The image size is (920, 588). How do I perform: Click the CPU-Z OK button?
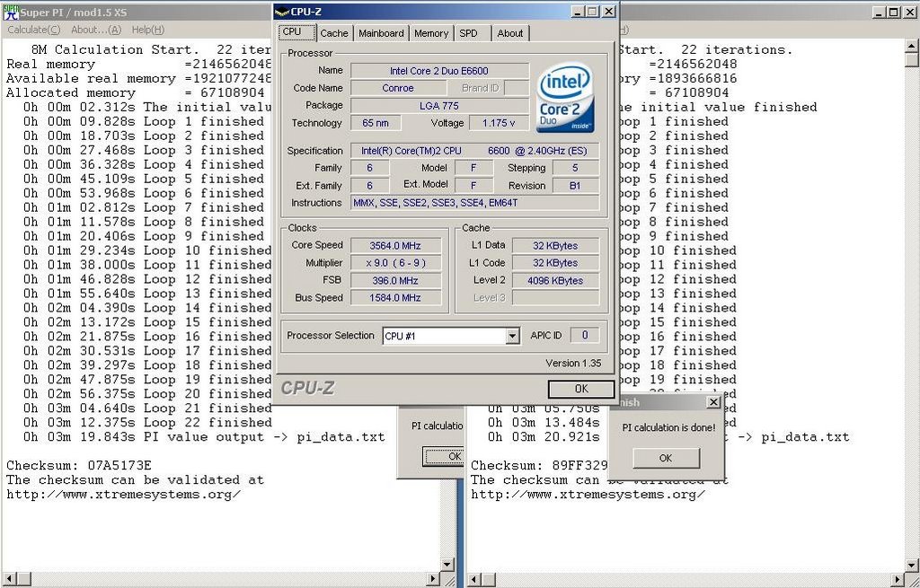(581, 389)
